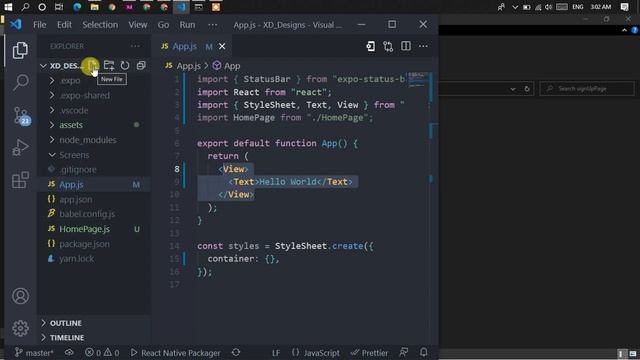This screenshot has width=640, height=360.
Task: Click the editor minimap
Action: (417, 80)
